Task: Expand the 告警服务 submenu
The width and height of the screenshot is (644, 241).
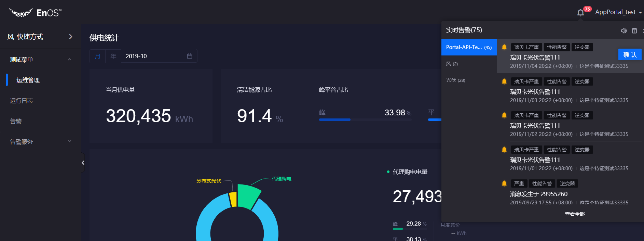Action: [69, 141]
